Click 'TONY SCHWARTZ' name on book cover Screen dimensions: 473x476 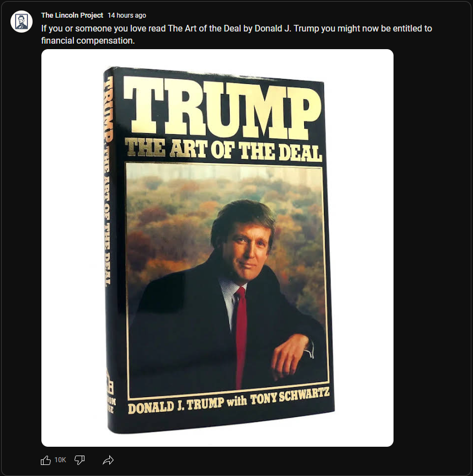290,396
